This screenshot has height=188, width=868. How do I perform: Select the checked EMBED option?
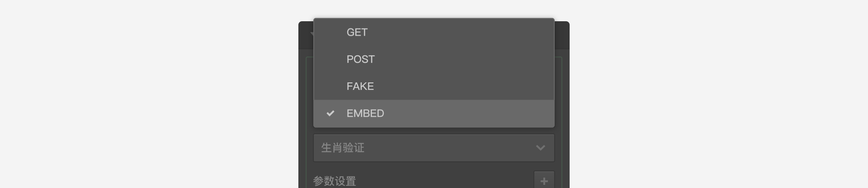(x=434, y=113)
